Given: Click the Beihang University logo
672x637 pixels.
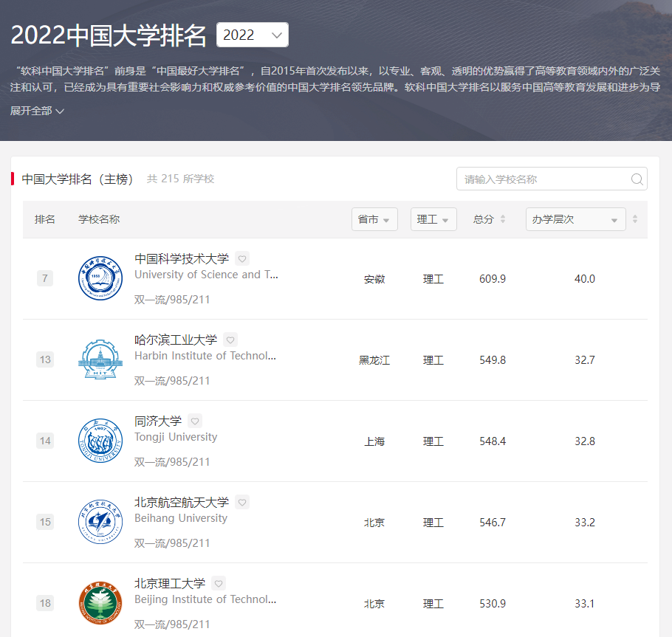Looking at the screenshot, I should (x=100, y=522).
